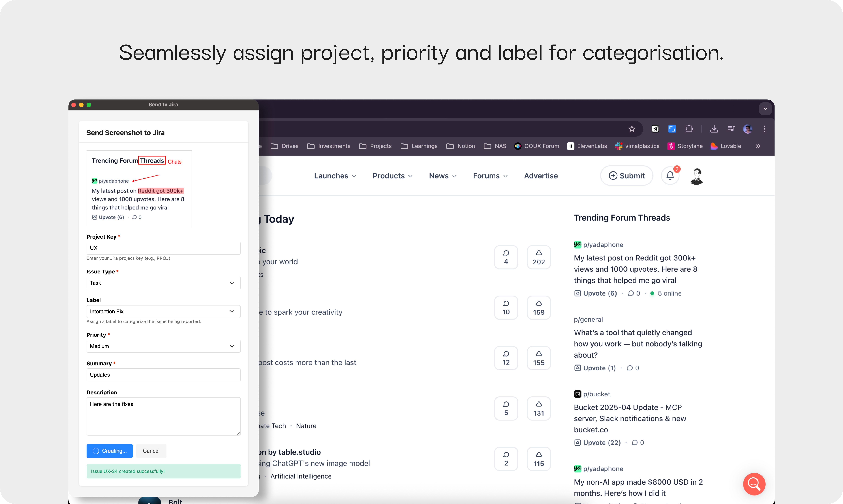Click the 159 upvote button
The width and height of the screenshot is (843, 504).
[538, 308]
